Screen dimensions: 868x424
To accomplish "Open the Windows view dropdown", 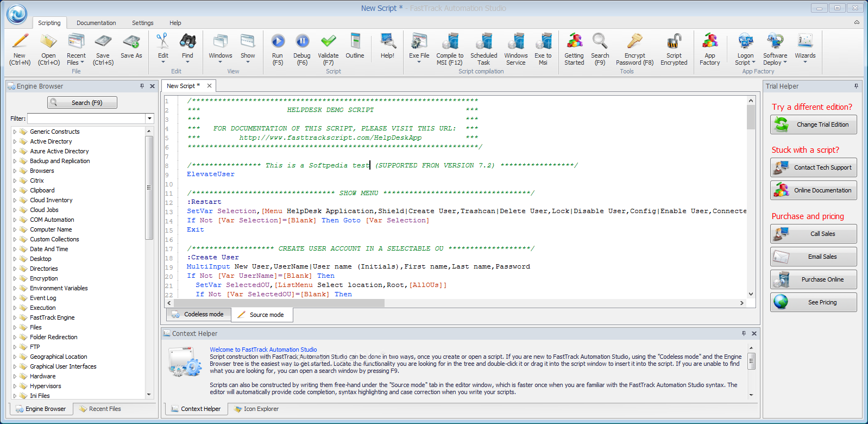I will click(x=221, y=48).
